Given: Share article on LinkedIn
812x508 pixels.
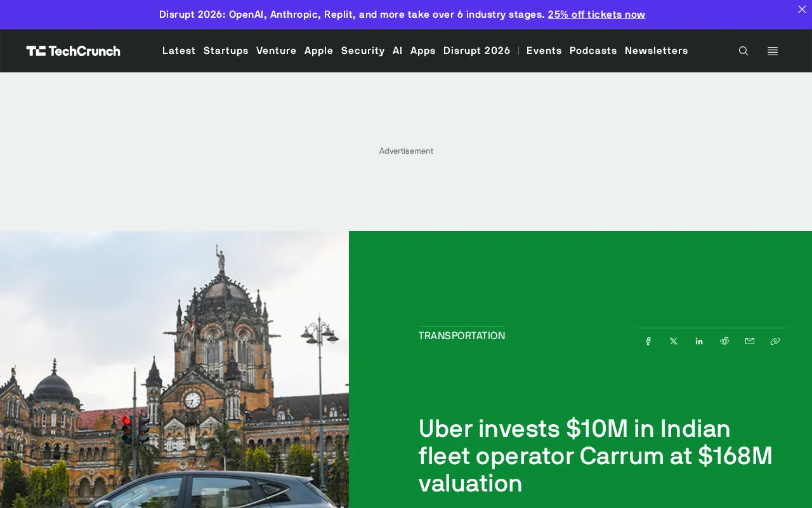Looking at the screenshot, I should [x=699, y=341].
